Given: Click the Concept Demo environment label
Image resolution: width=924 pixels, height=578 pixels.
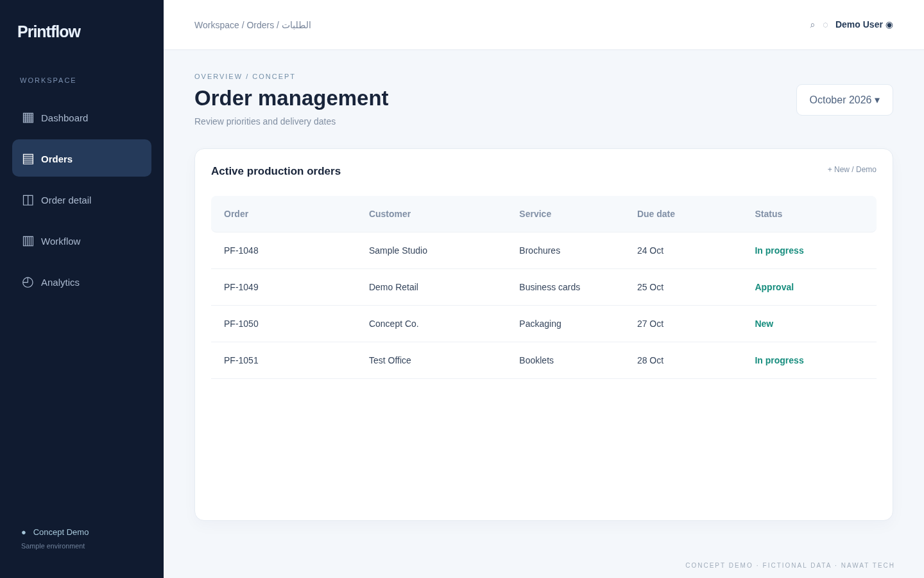Looking at the screenshot, I should pos(61,532).
